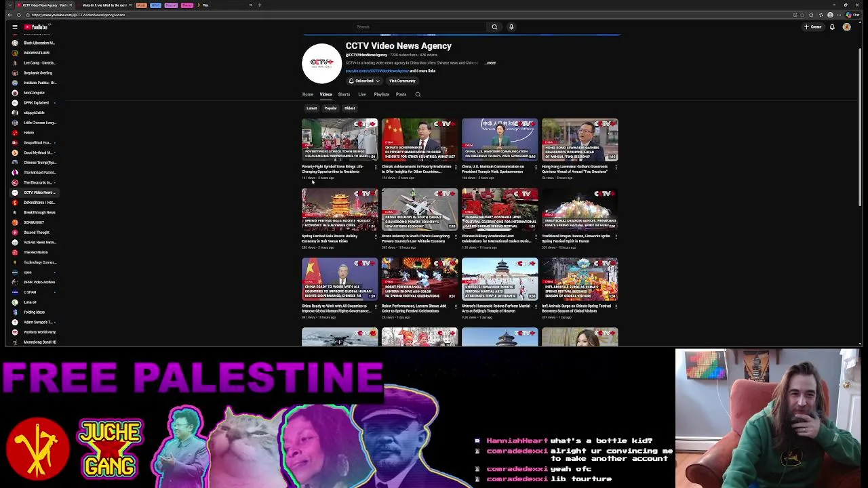Open CCTV Video News Agency channel avatar

[321, 63]
